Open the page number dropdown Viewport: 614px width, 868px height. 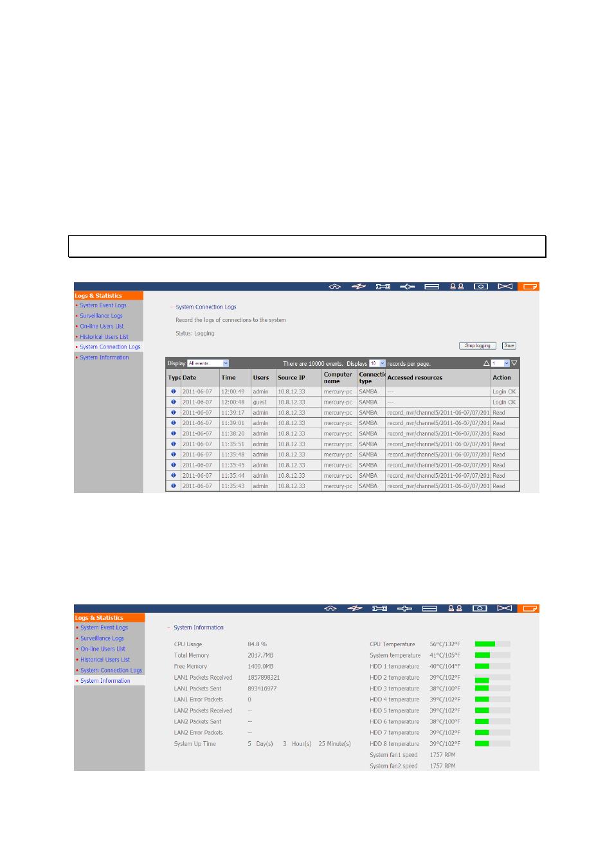pos(501,363)
